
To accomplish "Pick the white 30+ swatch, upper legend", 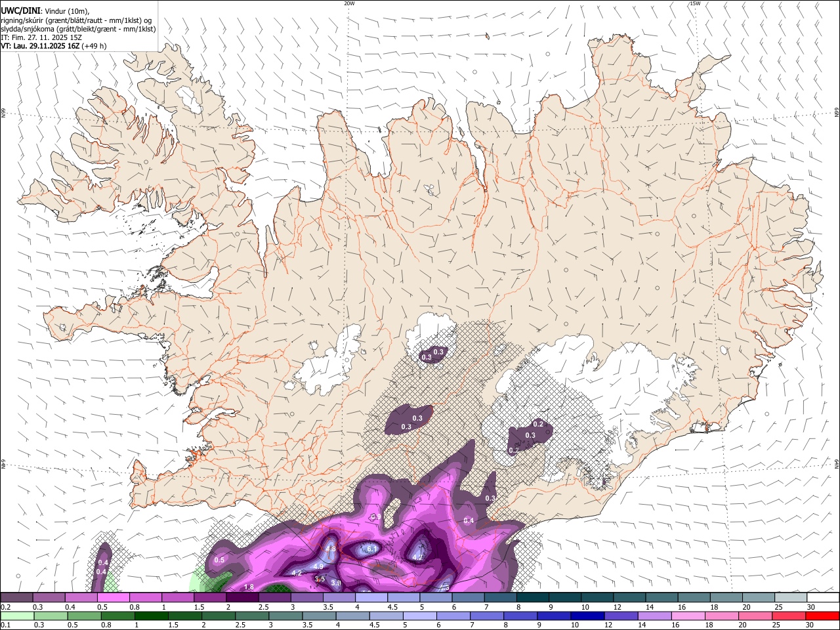I will [x=823, y=597].
